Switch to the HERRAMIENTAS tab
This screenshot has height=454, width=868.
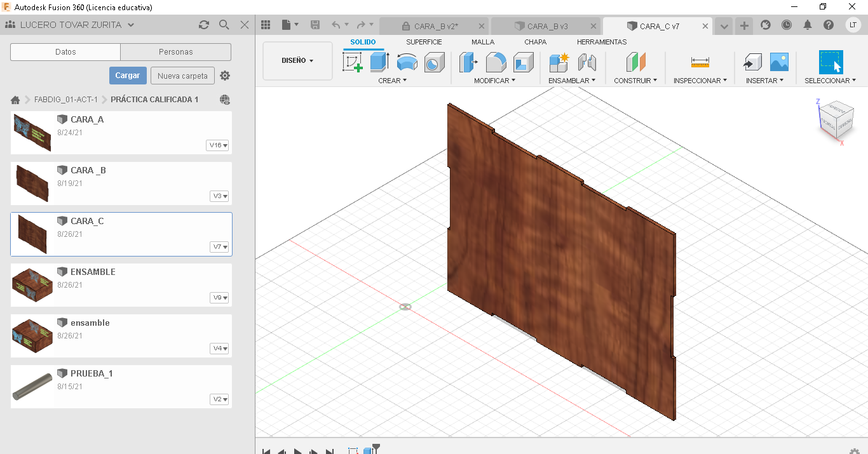click(602, 42)
